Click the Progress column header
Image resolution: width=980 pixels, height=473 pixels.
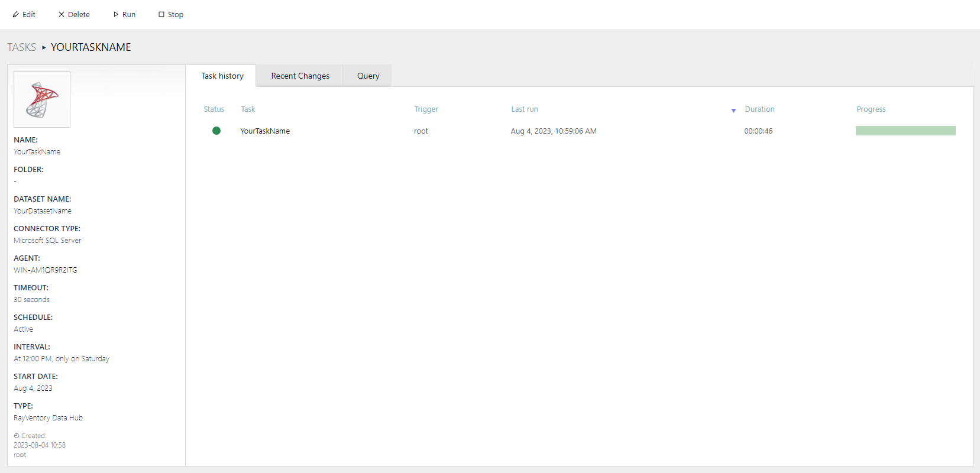[x=871, y=109]
